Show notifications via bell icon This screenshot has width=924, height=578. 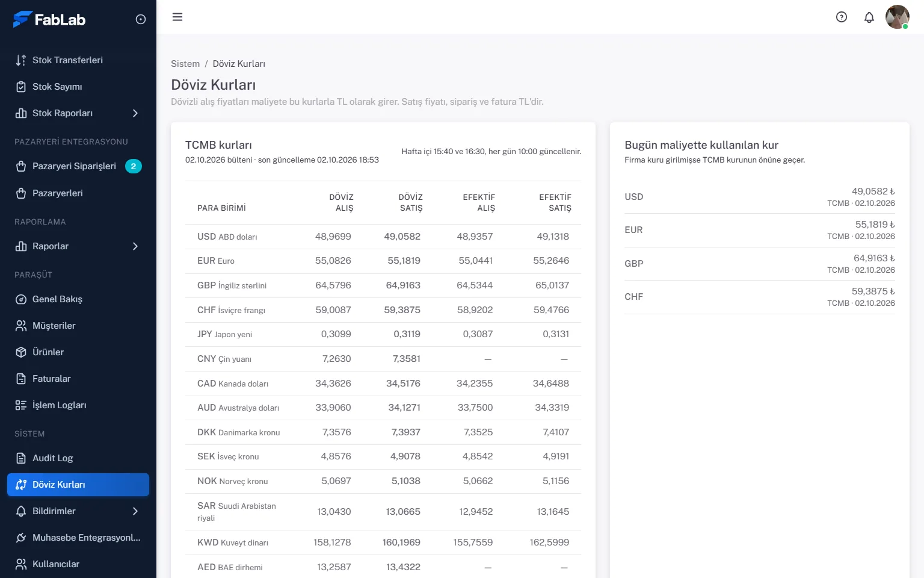[x=869, y=17]
